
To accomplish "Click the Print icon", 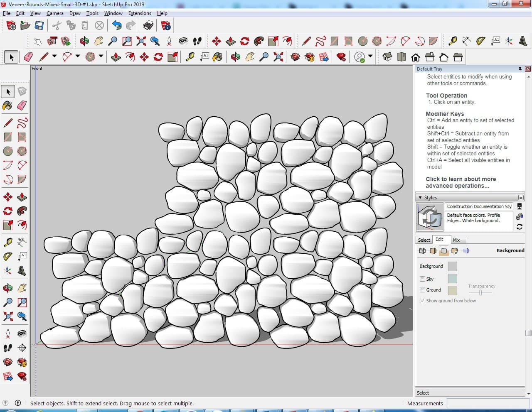I will tap(148, 26).
